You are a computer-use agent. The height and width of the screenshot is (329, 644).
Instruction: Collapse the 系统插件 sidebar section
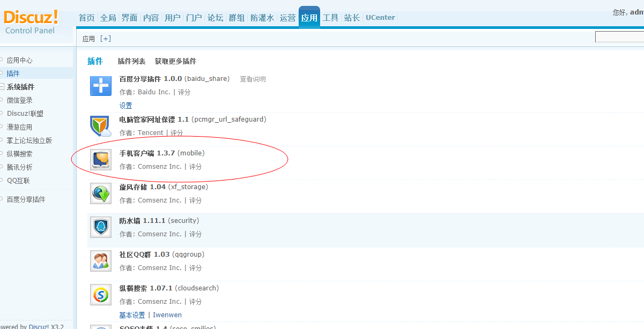point(2,87)
